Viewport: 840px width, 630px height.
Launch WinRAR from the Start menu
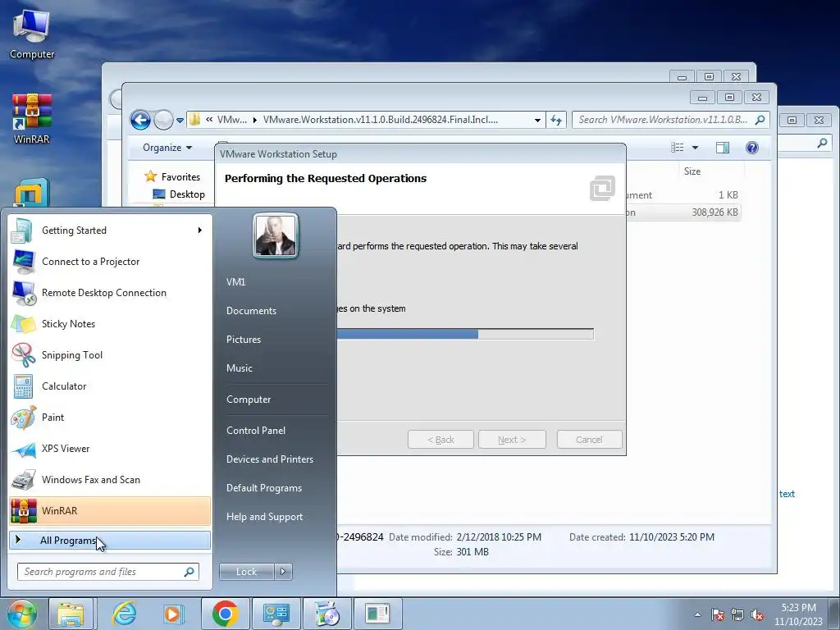(x=110, y=510)
